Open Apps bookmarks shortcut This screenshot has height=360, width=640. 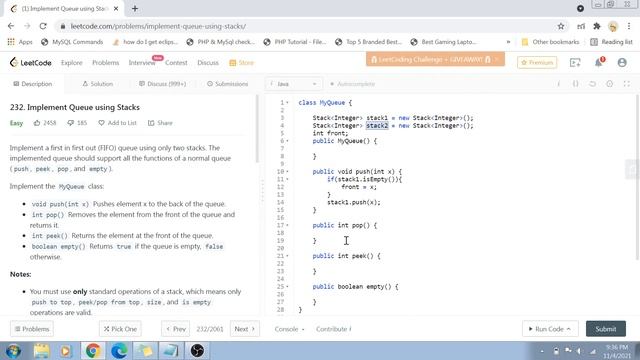click(x=20, y=42)
